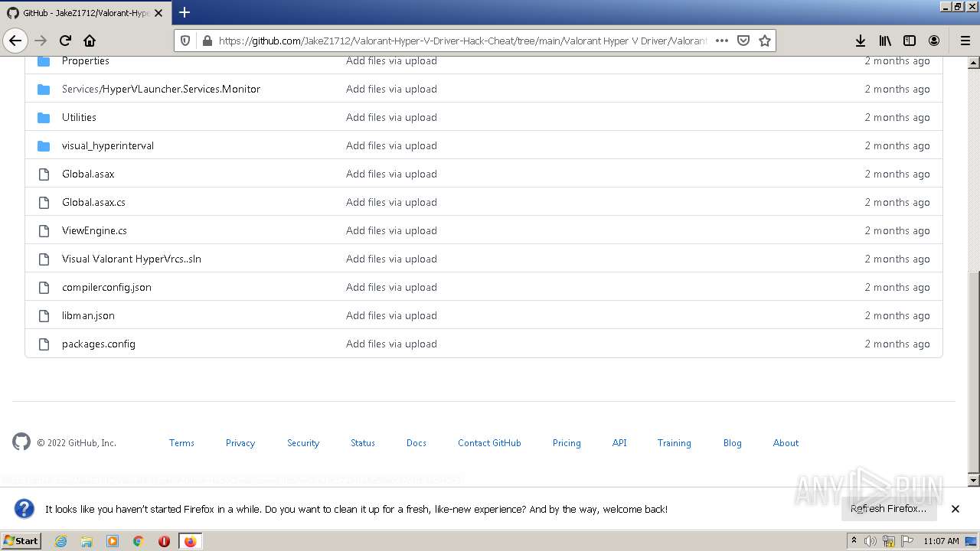The image size is (980, 551).
Task: Go back with the Firefox back arrow
Action: (x=15, y=41)
